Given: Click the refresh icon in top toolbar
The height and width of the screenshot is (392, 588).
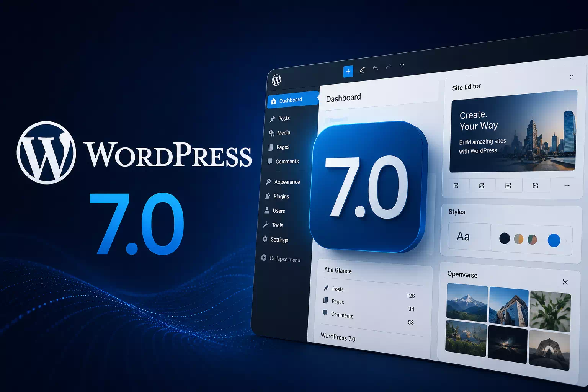Looking at the screenshot, I should [x=402, y=65].
